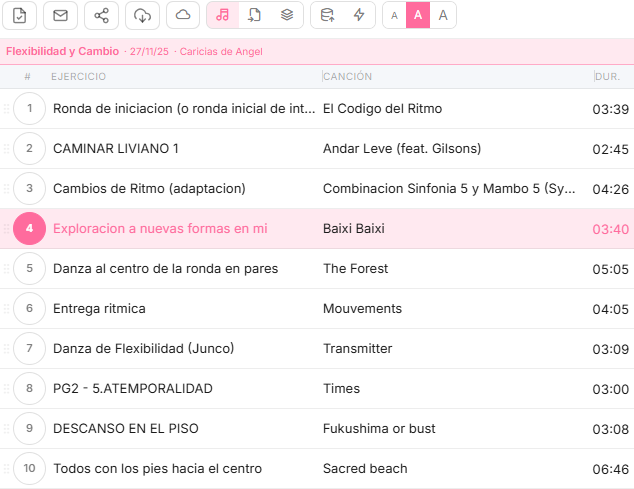Click the number 7 circle
The width and height of the screenshot is (634, 489).
point(30,349)
